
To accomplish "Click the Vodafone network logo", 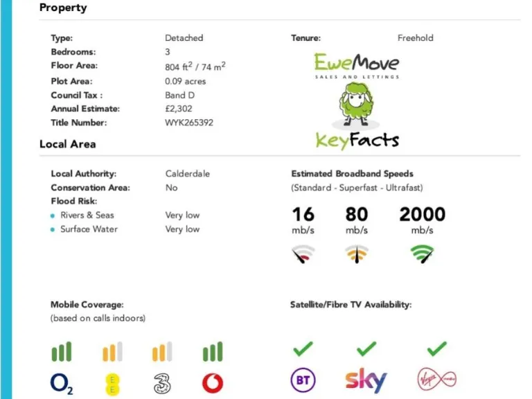I will tap(213, 383).
